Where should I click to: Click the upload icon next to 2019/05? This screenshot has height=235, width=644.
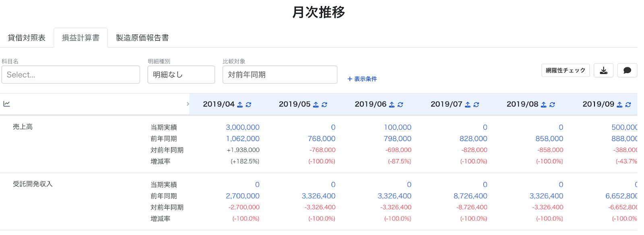pyautogui.click(x=316, y=104)
